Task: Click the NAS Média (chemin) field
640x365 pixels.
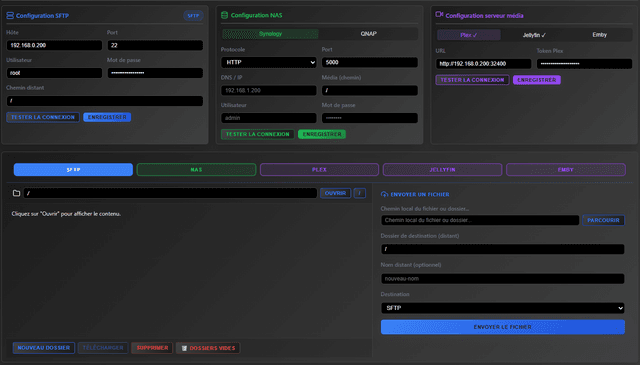Action: click(x=369, y=90)
